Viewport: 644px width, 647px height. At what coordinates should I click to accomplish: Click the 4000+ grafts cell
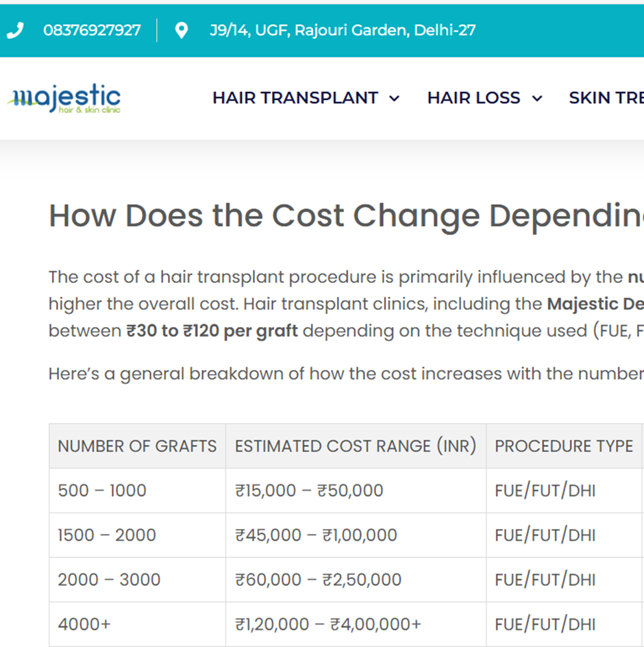tap(84, 624)
